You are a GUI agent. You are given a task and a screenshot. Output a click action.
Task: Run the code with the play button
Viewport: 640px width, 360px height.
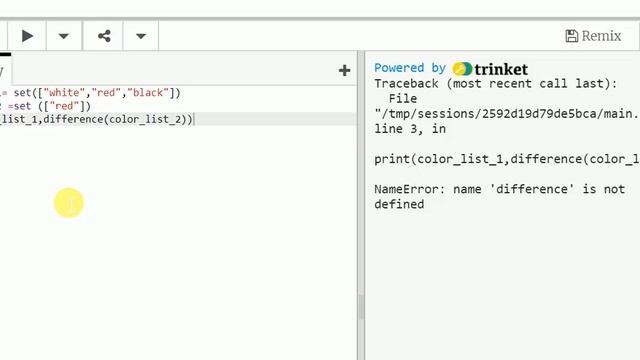27,36
